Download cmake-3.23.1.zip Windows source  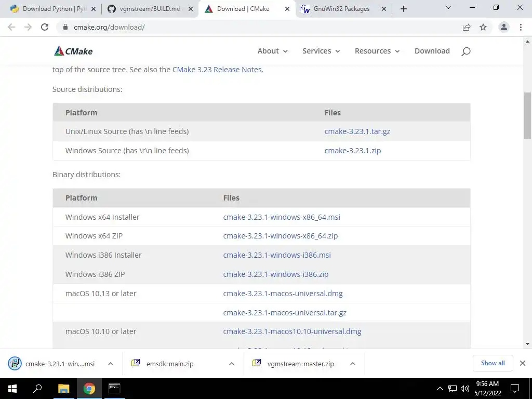pos(353,150)
